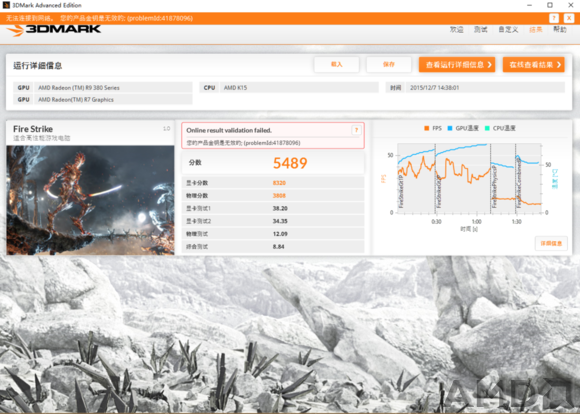
Task: Click the 3DMark logo in header
Action: pyautogui.click(x=54, y=30)
